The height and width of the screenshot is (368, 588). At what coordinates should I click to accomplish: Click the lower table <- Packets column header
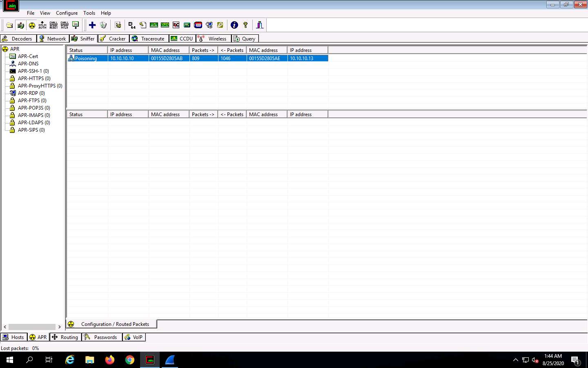[x=232, y=114]
